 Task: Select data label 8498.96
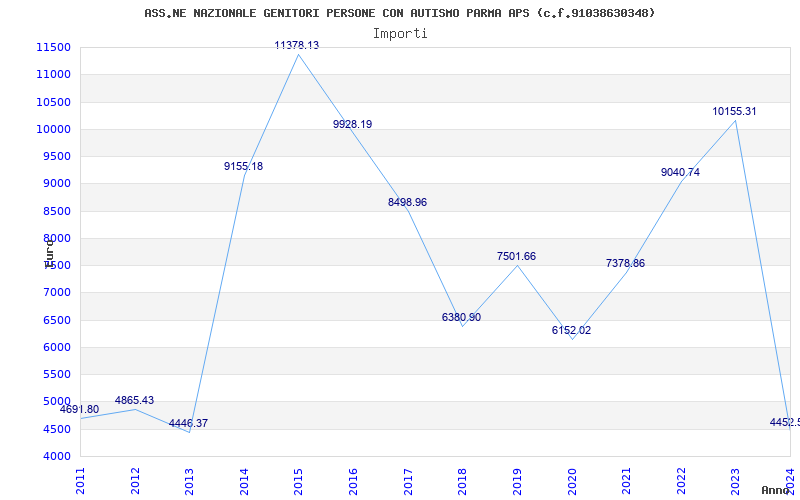coord(407,202)
